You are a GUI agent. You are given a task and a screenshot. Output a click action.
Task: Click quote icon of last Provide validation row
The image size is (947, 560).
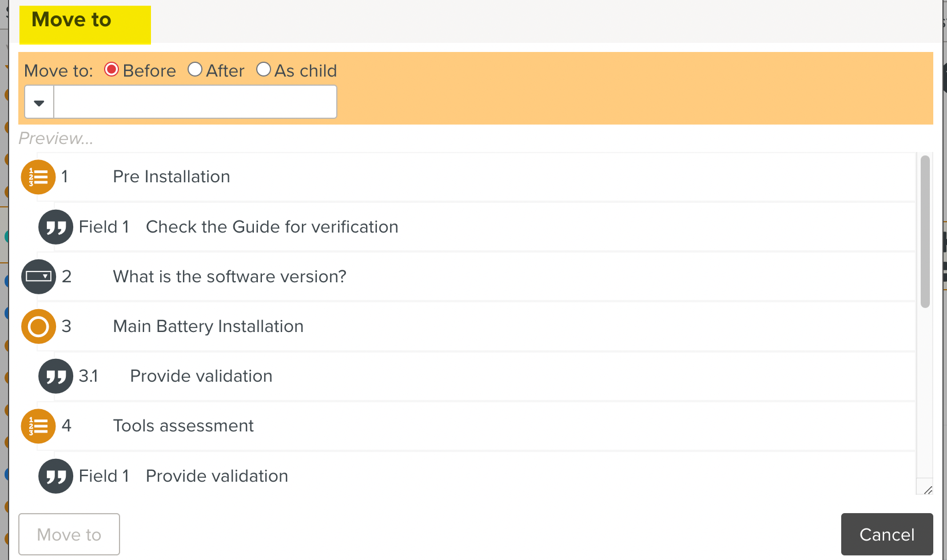click(55, 476)
